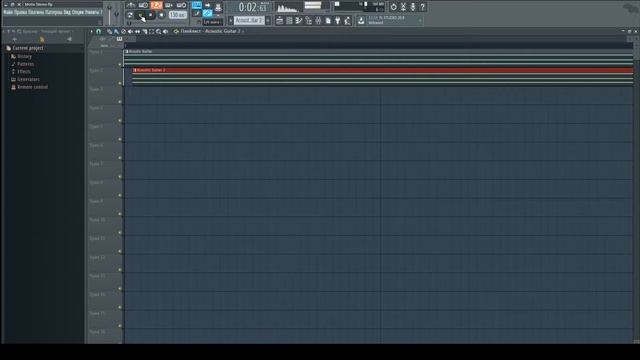640x360 pixels.
Task: Click the Acoust.Kitar 2 pattern selector
Action: (249, 20)
